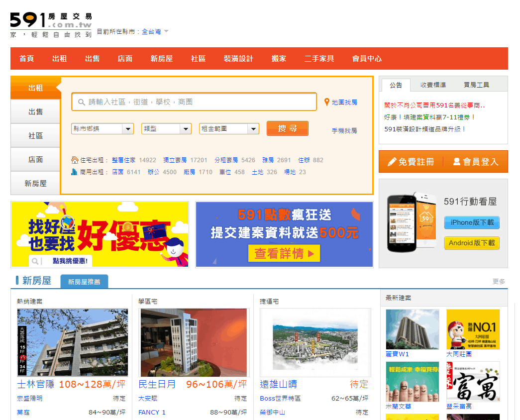The image size is (520, 420).
Task: Open the 麗寶W1 tower thumbnail
Action: (413, 329)
